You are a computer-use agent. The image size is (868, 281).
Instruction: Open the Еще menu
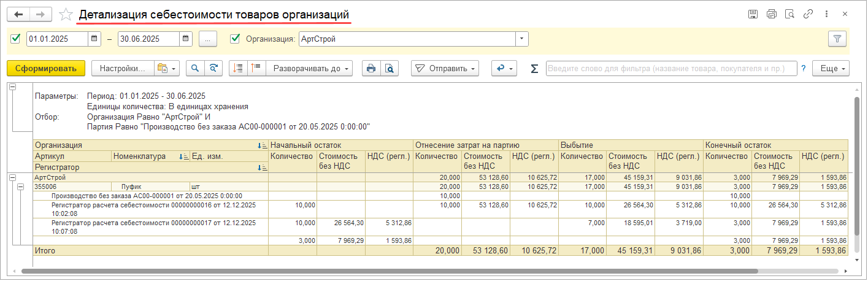pos(833,69)
